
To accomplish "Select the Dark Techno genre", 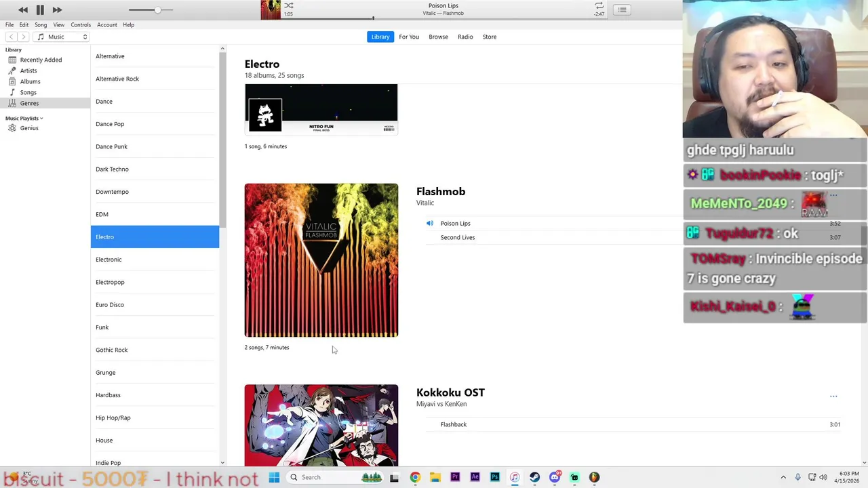I will (x=155, y=169).
